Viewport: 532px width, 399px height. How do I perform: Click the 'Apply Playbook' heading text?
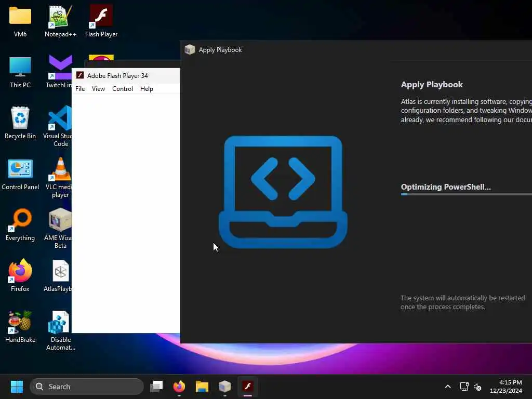432,85
